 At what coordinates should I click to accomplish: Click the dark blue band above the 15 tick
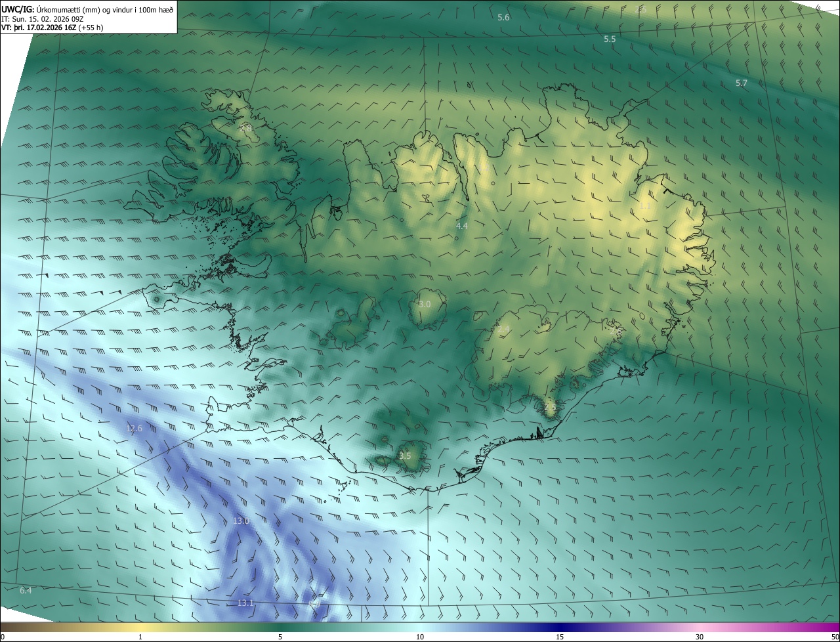tap(560, 627)
